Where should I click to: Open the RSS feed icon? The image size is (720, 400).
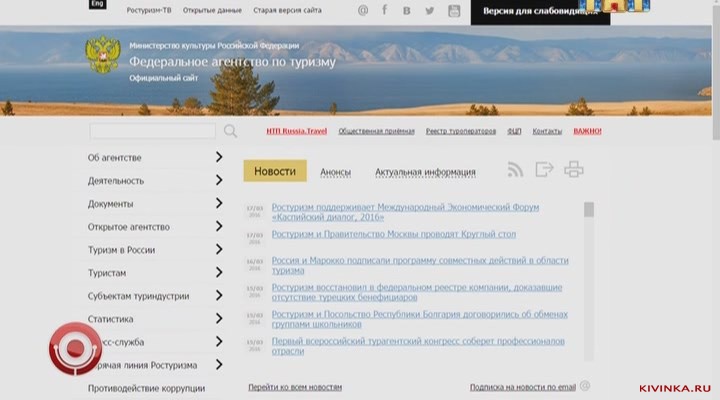pyautogui.click(x=515, y=170)
